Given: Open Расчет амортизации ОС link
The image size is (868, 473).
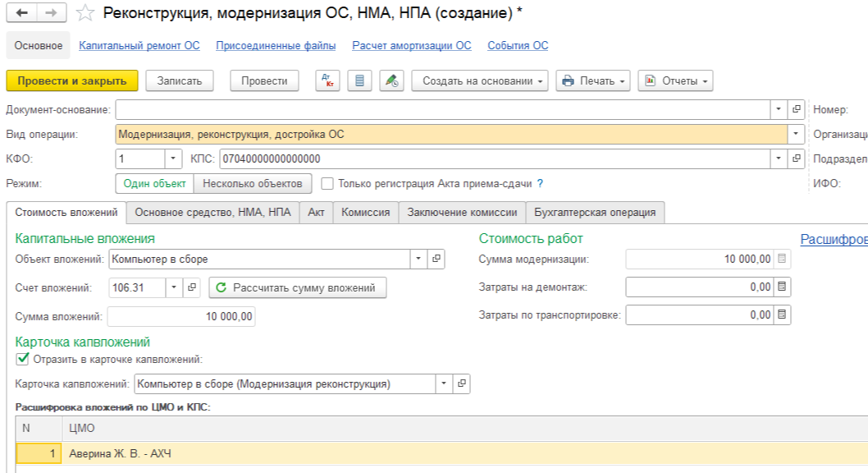Looking at the screenshot, I should (x=412, y=45).
